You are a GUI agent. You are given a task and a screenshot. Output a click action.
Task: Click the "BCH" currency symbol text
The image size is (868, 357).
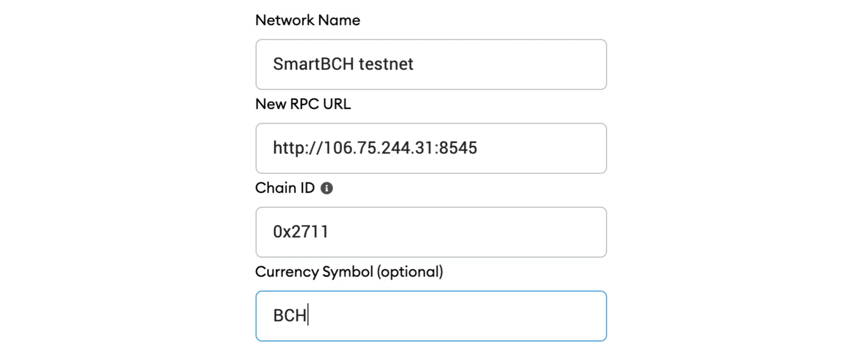[x=290, y=315]
